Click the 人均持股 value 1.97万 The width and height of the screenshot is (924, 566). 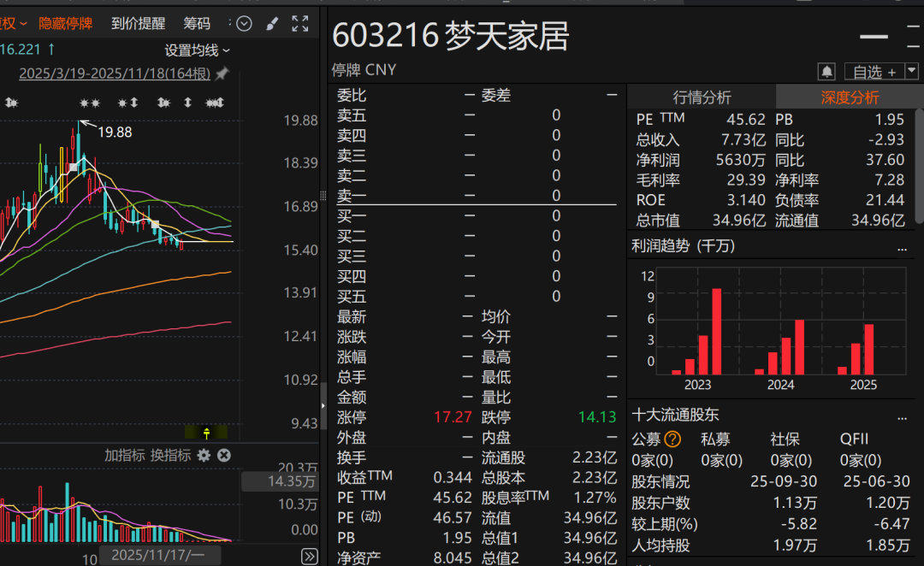pos(795,545)
